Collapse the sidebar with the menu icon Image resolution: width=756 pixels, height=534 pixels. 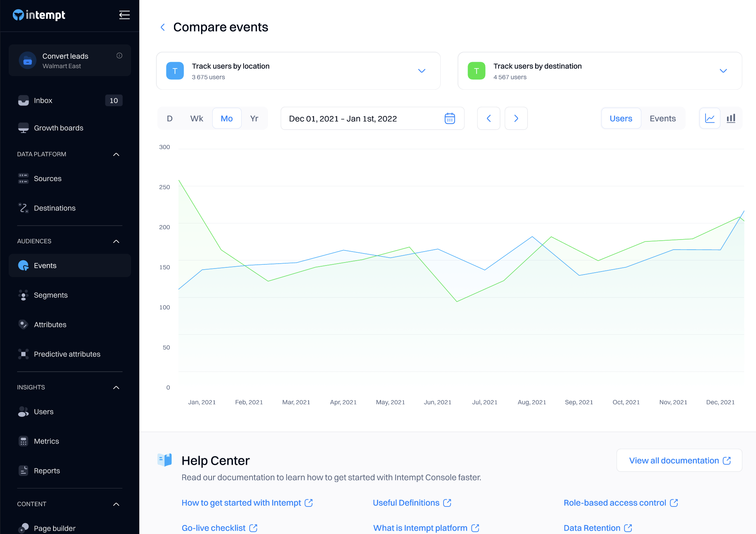[x=124, y=15]
